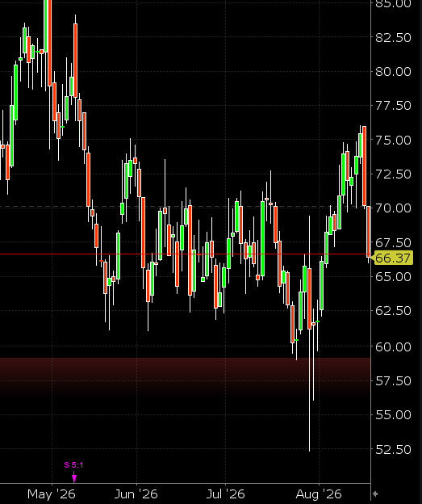Click the magenta down arrow under S 5:1
This screenshot has width=422, height=504.
[74, 477]
